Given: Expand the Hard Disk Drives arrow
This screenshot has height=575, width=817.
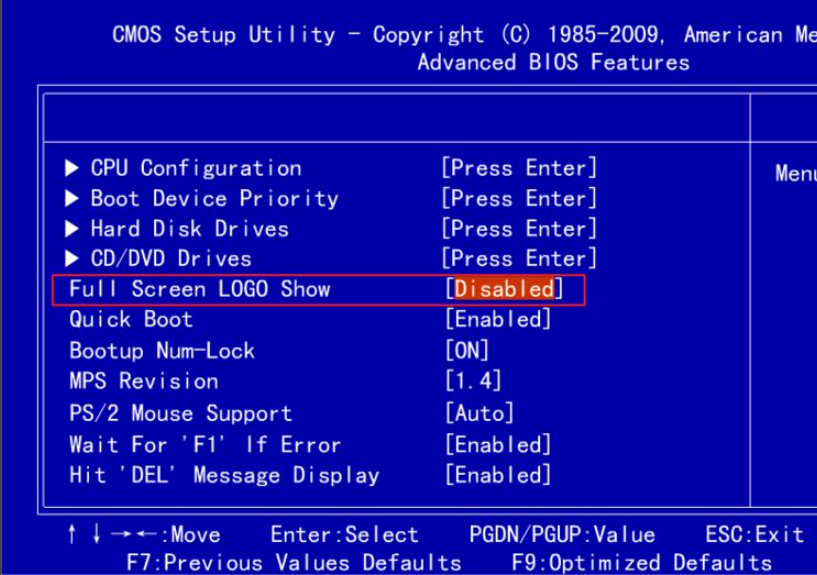Looking at the screenshot, I should 73,229.
